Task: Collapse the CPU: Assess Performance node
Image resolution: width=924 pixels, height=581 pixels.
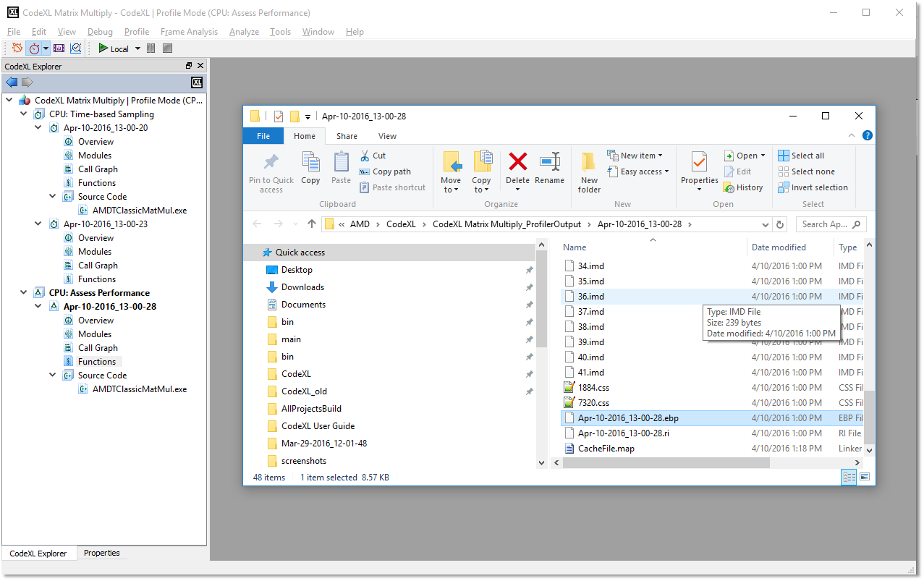Action: click(24, 293)
